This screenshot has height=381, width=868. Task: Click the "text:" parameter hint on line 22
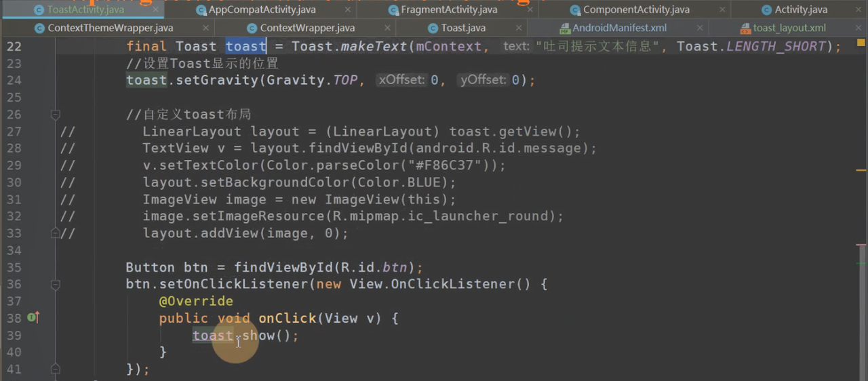pyautogui.click(x=516, y=46)
